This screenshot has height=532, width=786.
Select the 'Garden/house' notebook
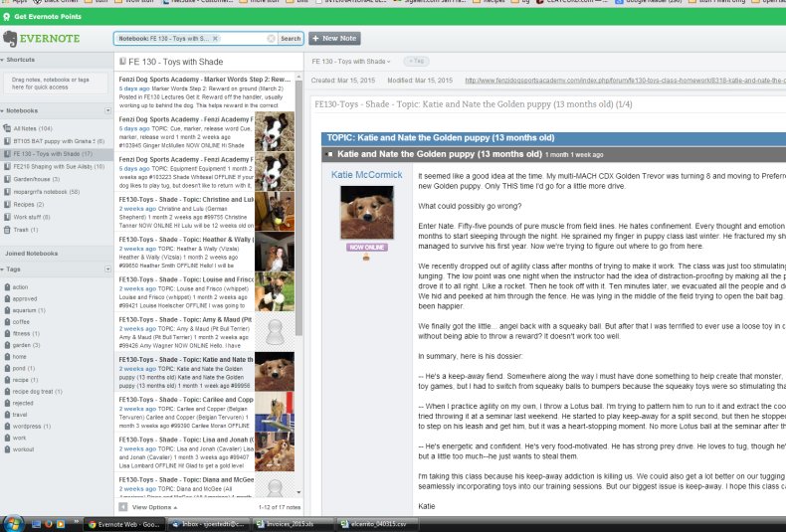pyautogui.click(x=35, y=179)
